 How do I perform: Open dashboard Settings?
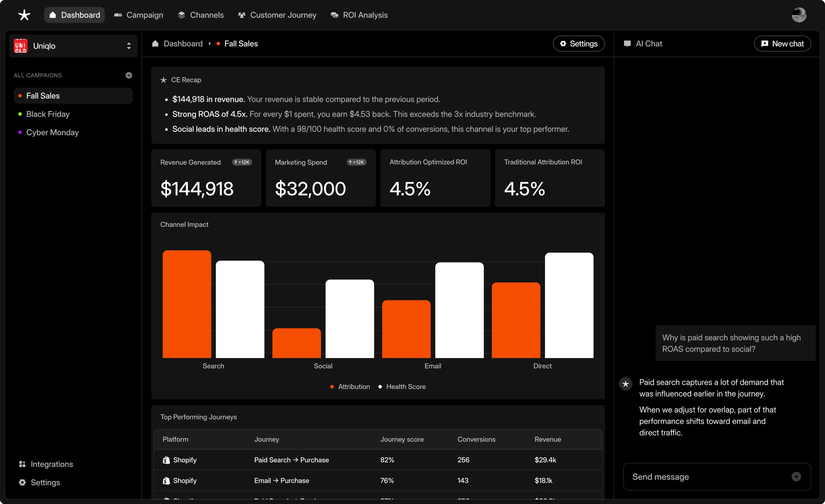pos(578,44)
